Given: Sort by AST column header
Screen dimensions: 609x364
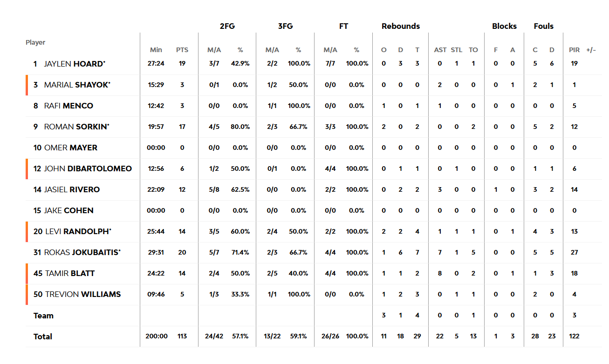Looking at the screenshot, I should tap(440, 50).
